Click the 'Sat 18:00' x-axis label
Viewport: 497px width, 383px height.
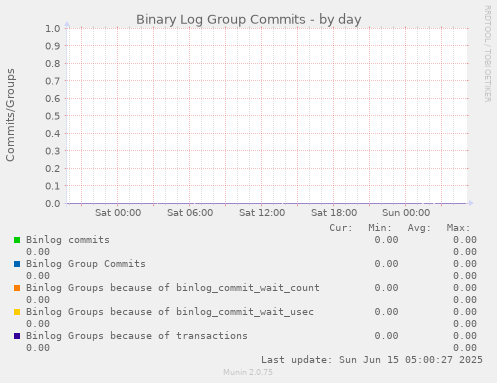tap(334, 213)
